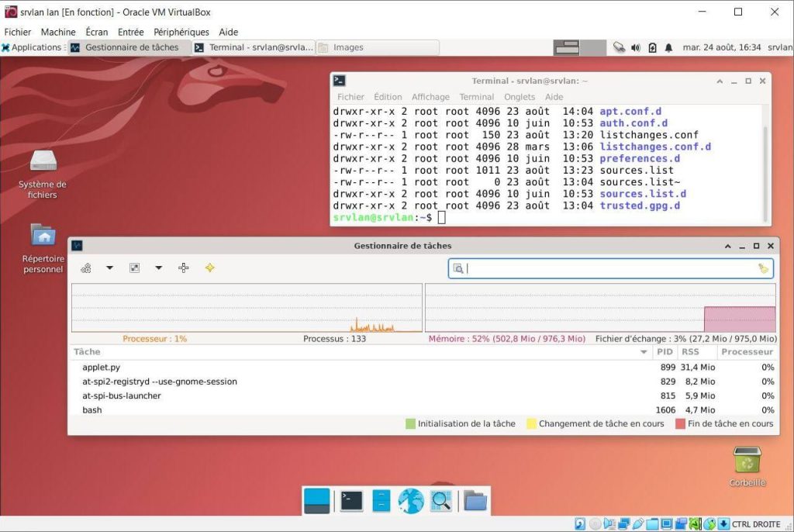This screenshot has width=794, height=532.
Task: Switch to the Terminal taskbar button
Action: coord(254,47)
